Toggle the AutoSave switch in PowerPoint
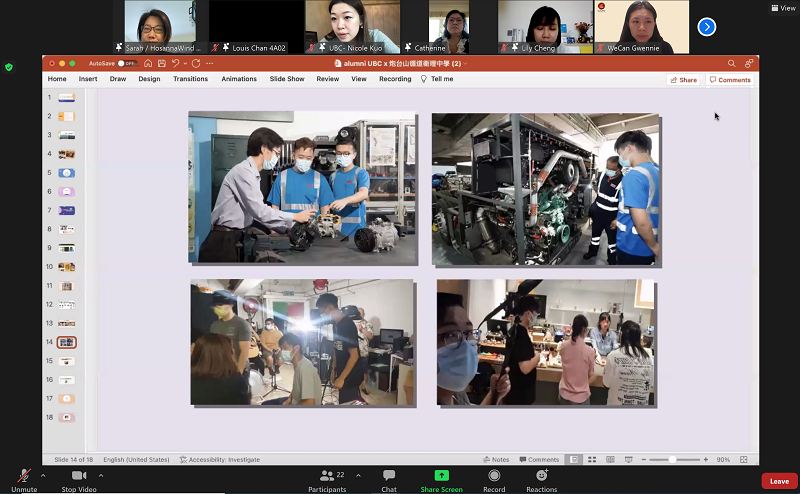Viewport: 800px width, 494px height. (x=128, y=64)
